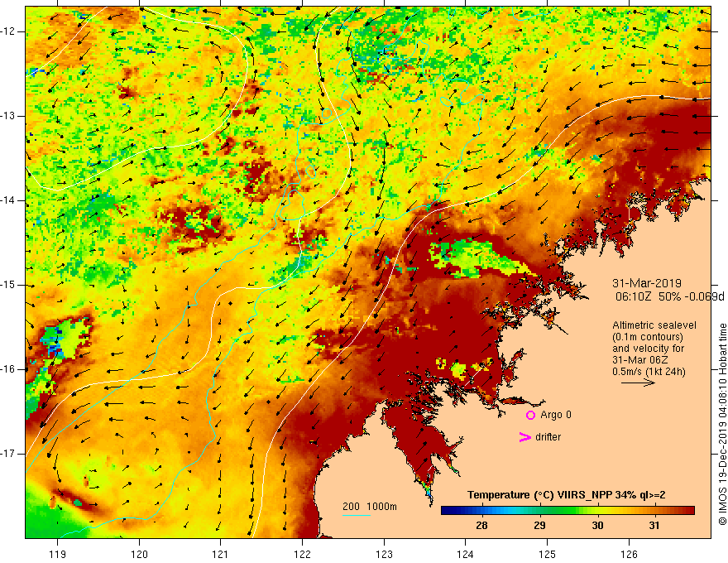The height and width of the screenshot is (563, 728).
Task: Click the color bar value 29
Action: coord(539,526)
